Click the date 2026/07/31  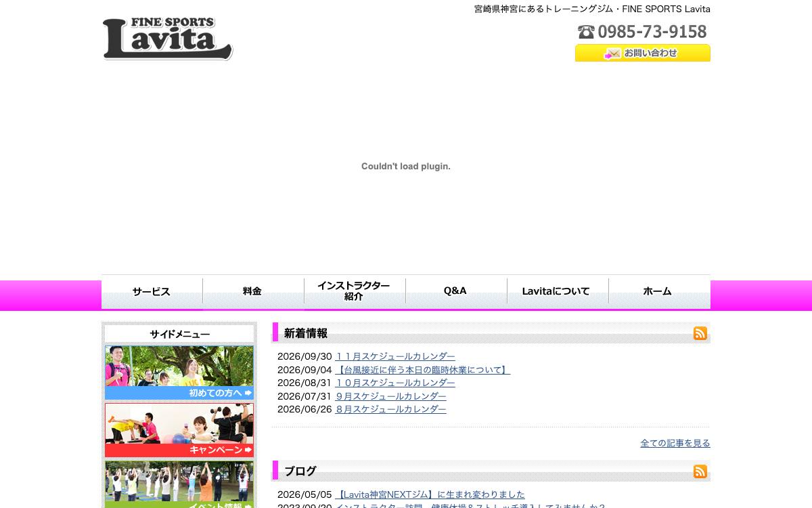304,396
